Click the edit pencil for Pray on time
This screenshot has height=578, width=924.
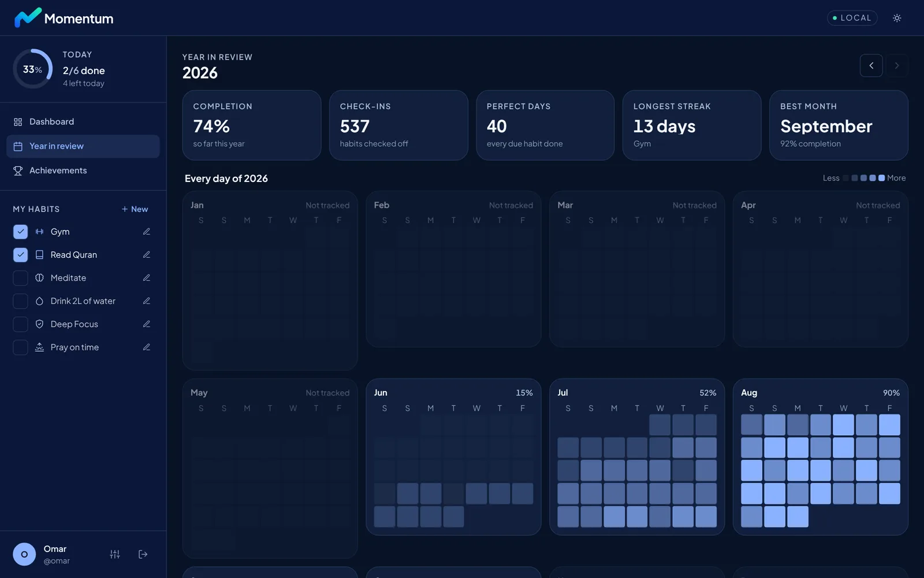tap(147, 347)
